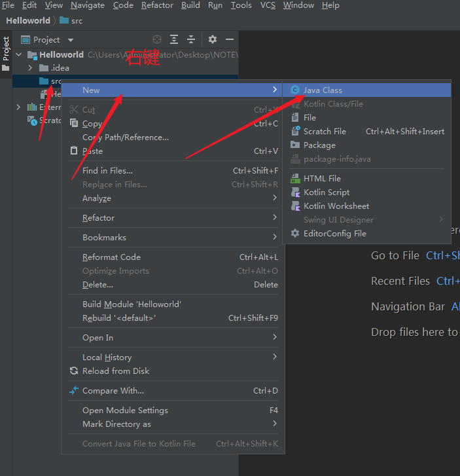The height and width of the screenshot is (476, 460).
Task: Open the Project vertical side tab
Action: 6,54
